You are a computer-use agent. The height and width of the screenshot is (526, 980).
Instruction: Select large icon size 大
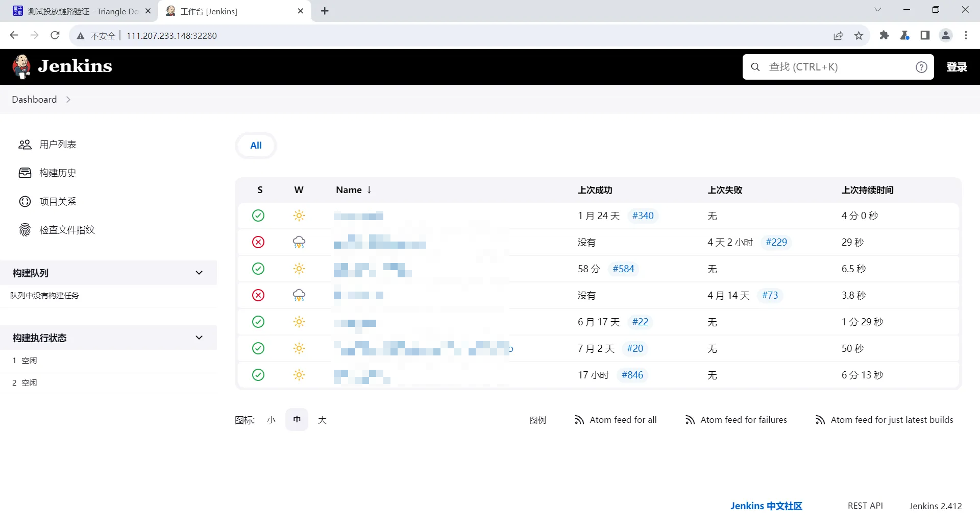(322, 420)
